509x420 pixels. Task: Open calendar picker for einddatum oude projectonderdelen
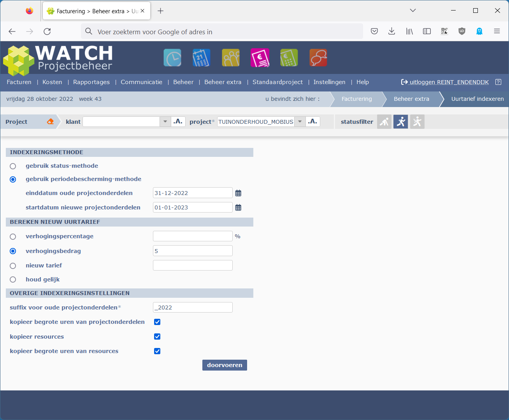point(239,193)
